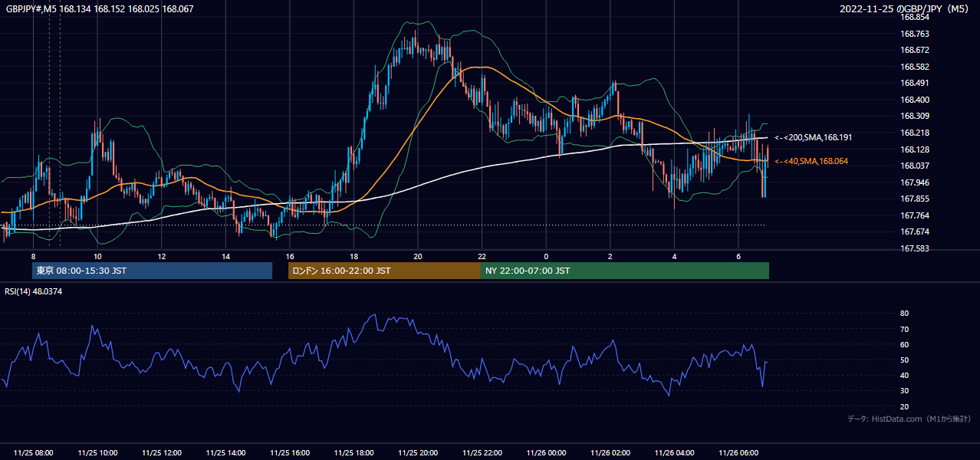This screenshot has width=980, height=460.
Task: Click the GBPJPY#,M5 OHLC header text
Action: [x=99, y=9]
